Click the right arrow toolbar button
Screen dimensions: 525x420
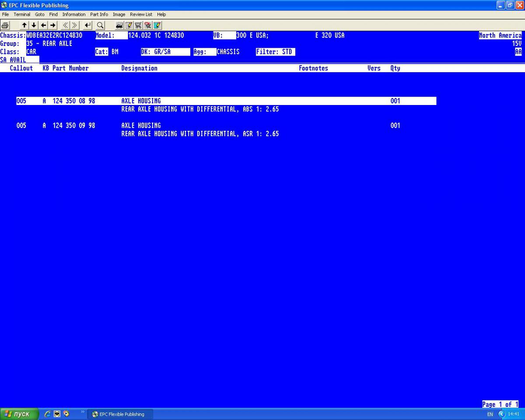(52, 25)
